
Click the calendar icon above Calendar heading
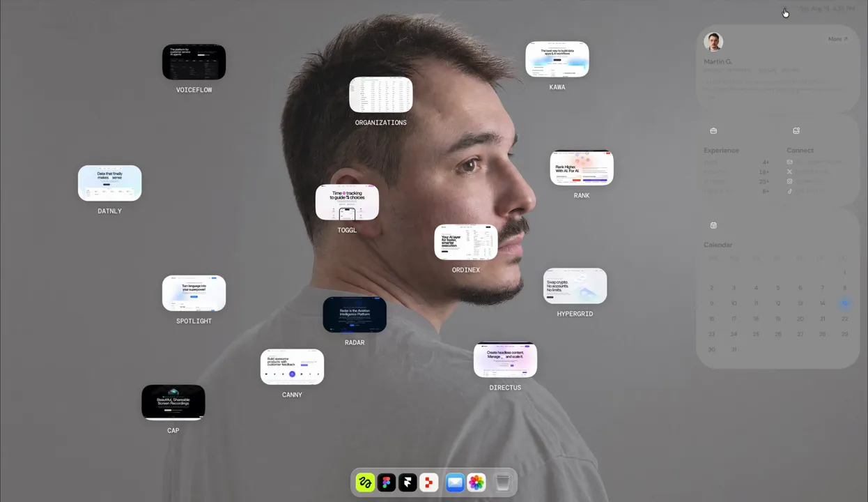[x=713, y=225]
